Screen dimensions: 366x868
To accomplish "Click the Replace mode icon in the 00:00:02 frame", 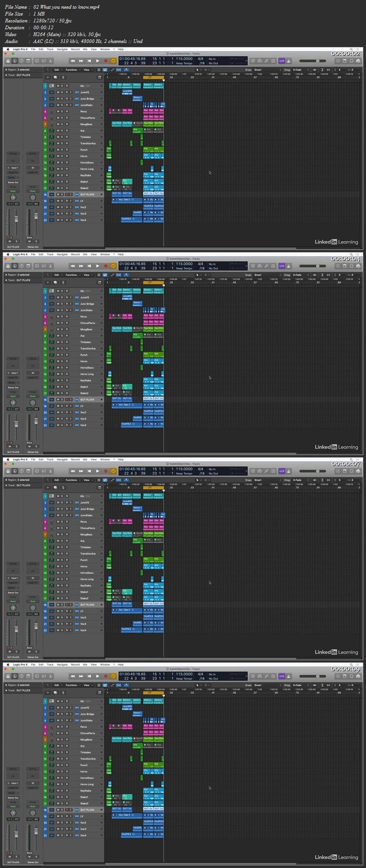I will click(x=253, y=61).
